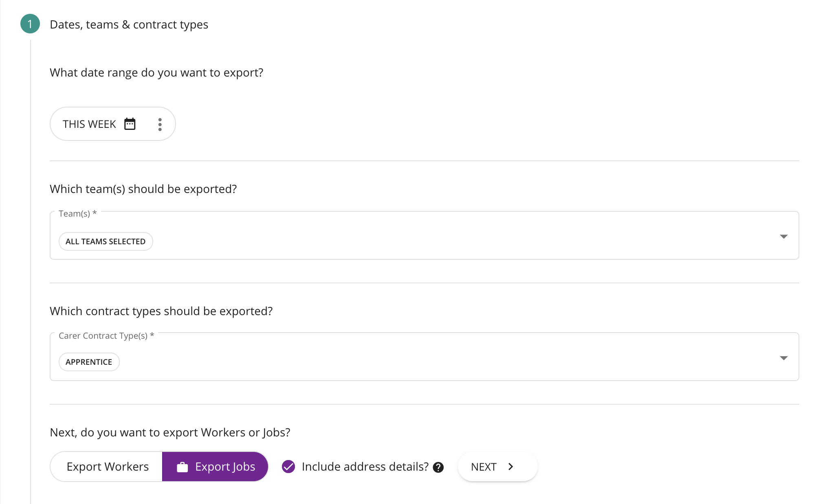
Task: Open the THIS WEEK date range selector
Action: pyautogui.click(x=113, y=124)
